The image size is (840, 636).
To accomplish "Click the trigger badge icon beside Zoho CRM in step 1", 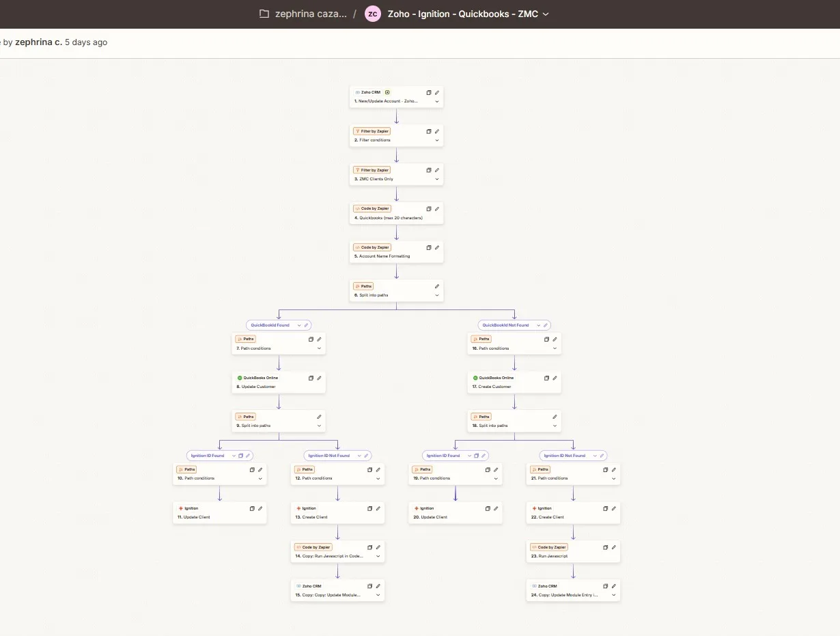I will pos(387,92).
